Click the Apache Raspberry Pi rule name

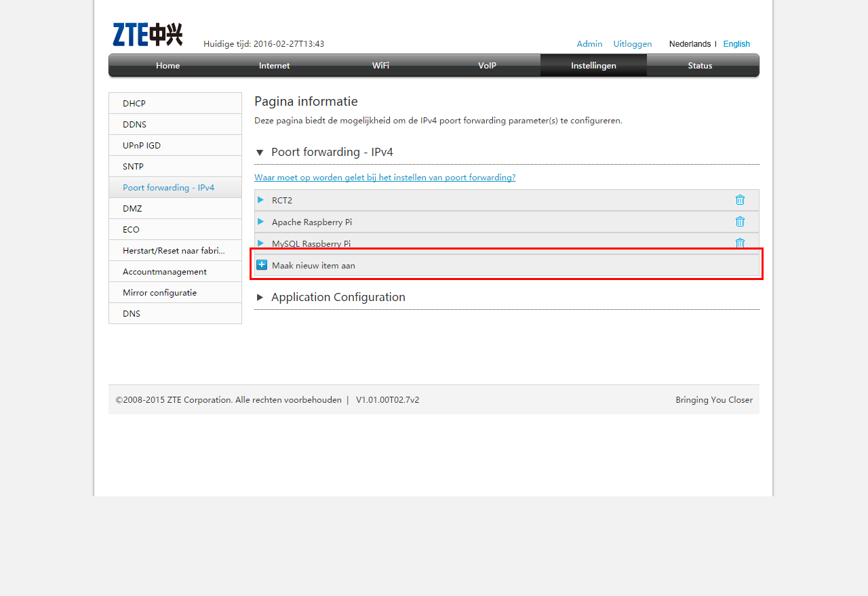click(312, 222)
